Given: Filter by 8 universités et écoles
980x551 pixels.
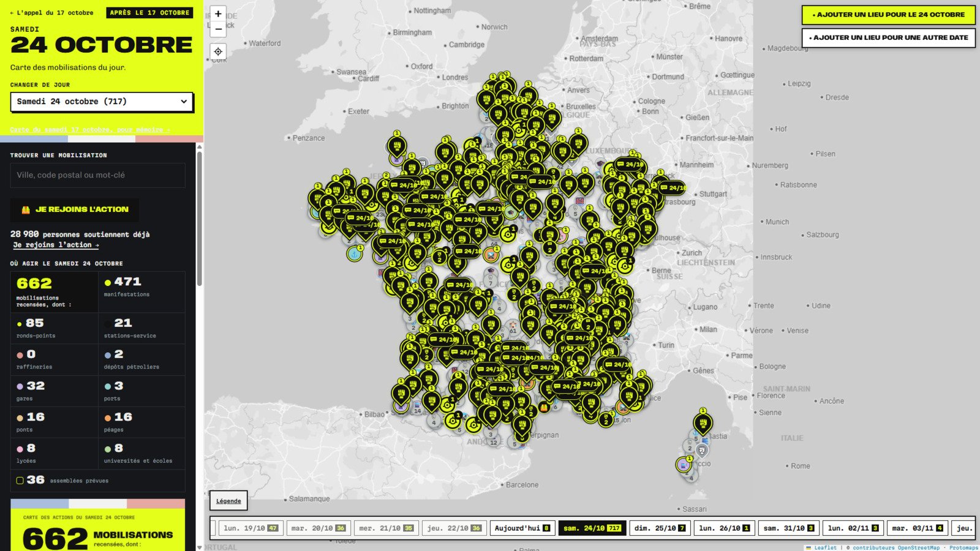Looking at the screenshot, I should (141, 454).
